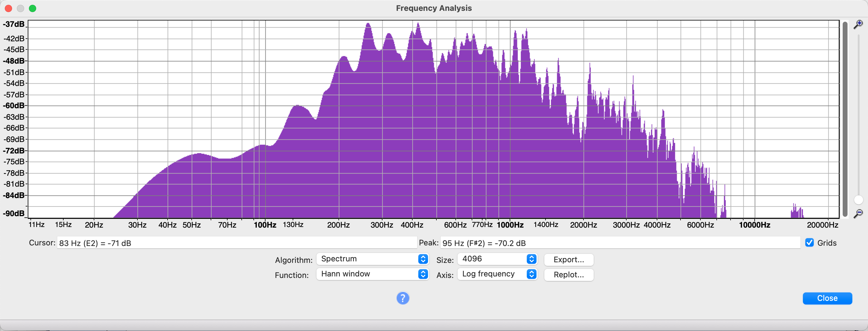Click the Frequency Analysis window title
The height and width of the screenshot is (331, 868).
pyautogui.click(x=434, y=8)
